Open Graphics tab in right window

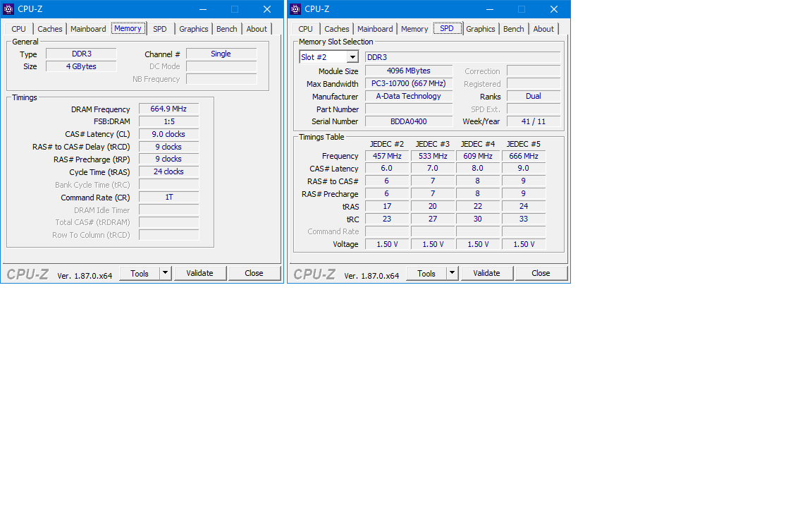click(481, 29)
